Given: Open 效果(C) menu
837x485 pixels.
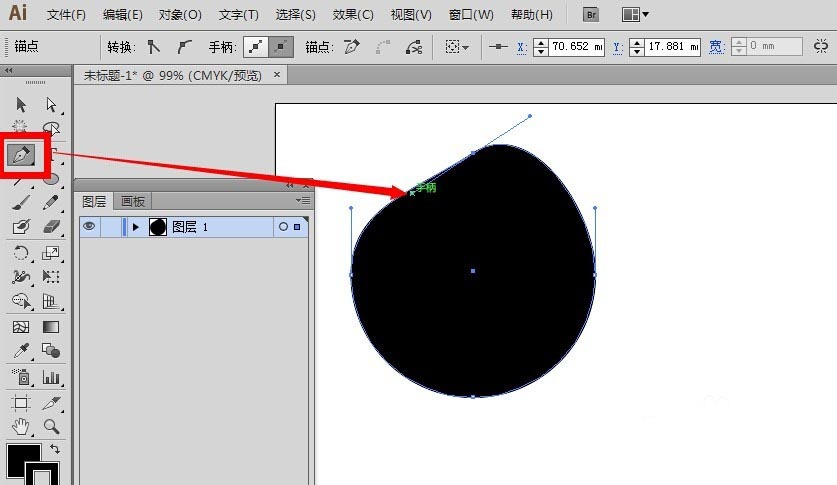Looking at the screenshot, I should (x=353, y=14).
